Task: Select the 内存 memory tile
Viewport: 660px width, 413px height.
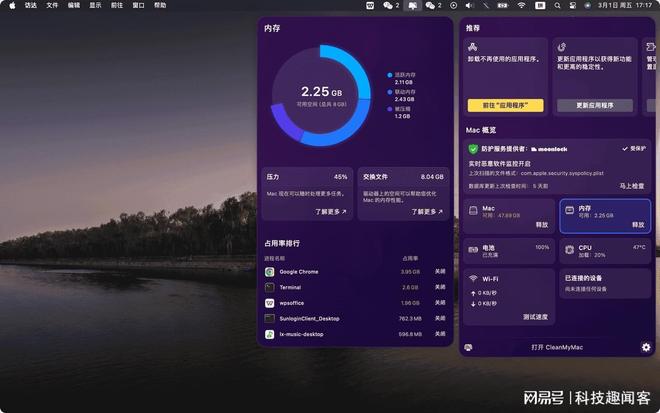Action: [605, 216]
